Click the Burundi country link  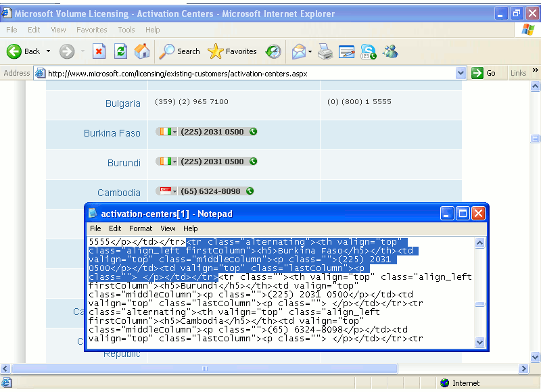tap(124, 163)
